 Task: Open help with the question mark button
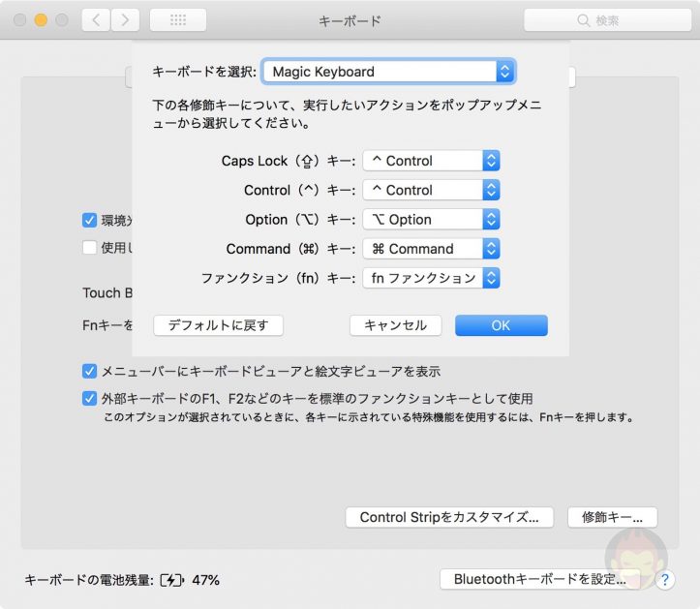(665, 580)
